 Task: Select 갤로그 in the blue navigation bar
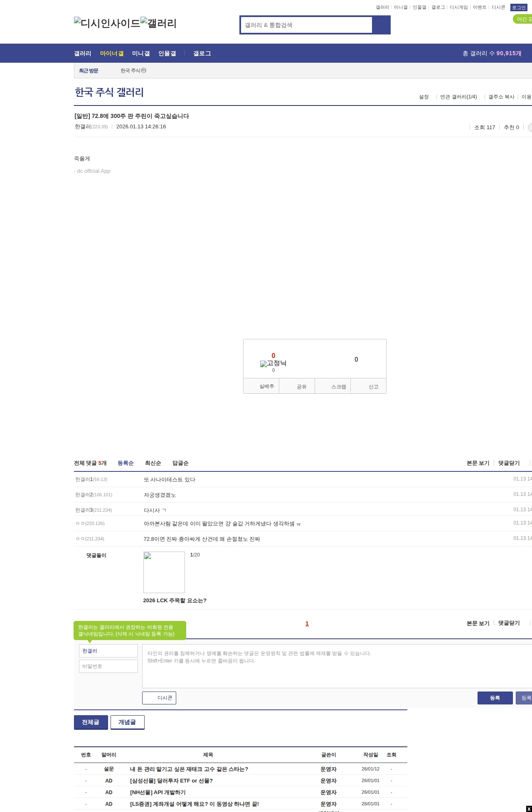point(202,54)
